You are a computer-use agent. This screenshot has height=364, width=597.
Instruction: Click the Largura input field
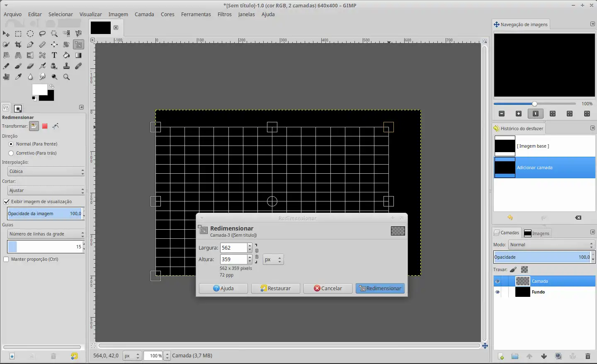[233, 248]
